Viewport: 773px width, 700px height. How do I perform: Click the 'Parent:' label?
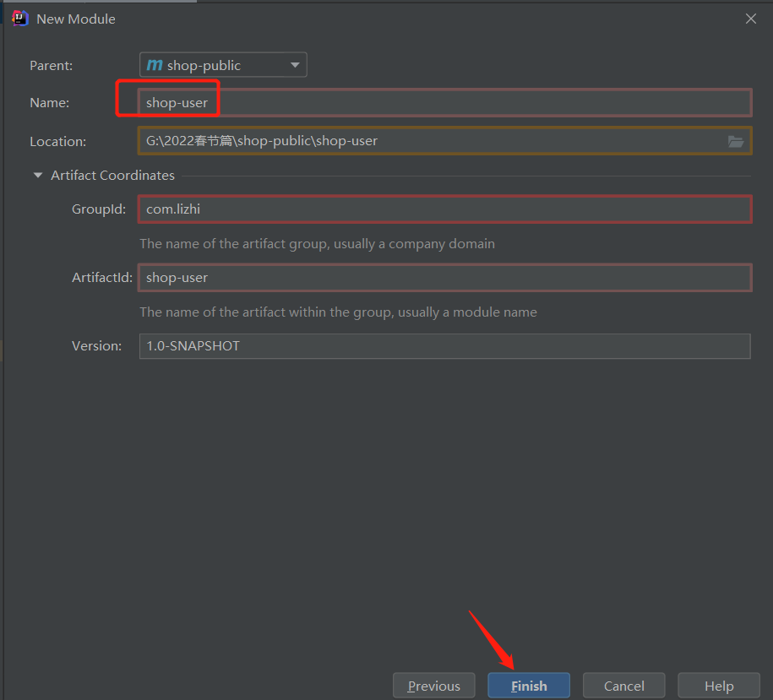pos(52,66)
